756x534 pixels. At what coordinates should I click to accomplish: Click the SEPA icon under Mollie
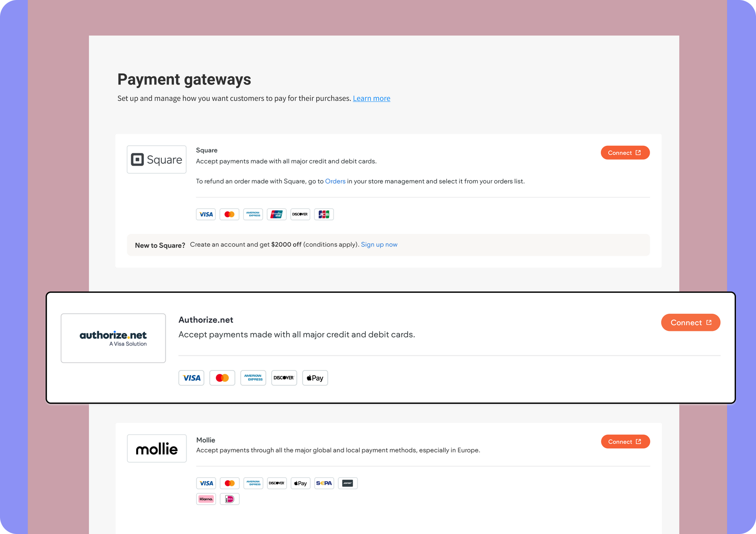[x=324, y=483]
